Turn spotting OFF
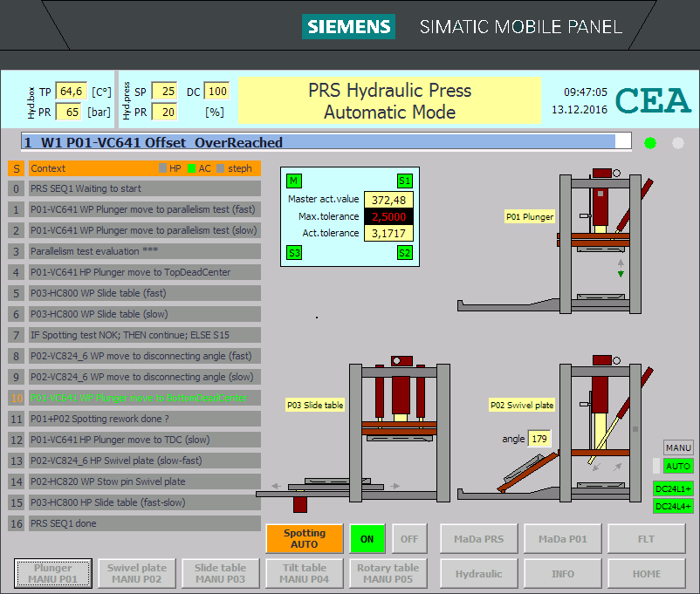700x594 pixels. [409, 539]
